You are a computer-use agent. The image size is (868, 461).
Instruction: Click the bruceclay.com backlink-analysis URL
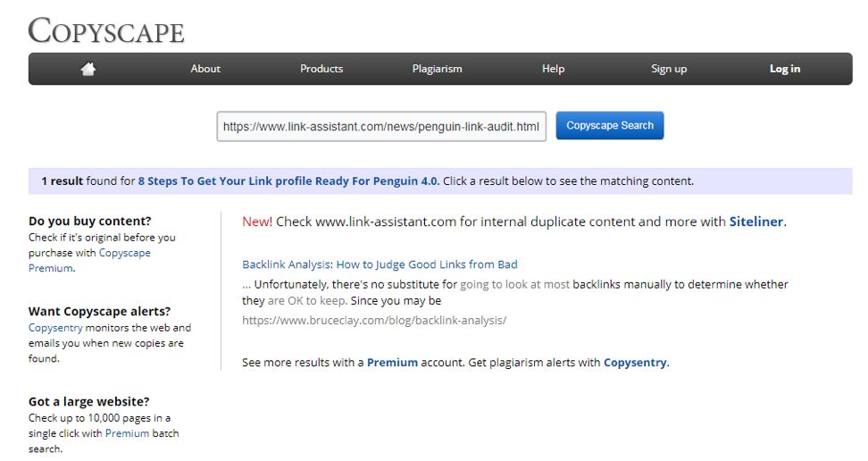click(x=374, y=320)
